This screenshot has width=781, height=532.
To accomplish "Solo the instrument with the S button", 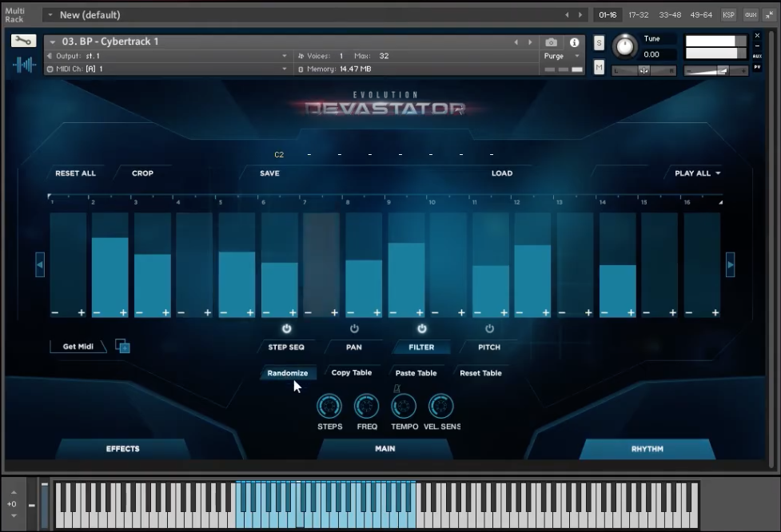I will pos(599,43).
